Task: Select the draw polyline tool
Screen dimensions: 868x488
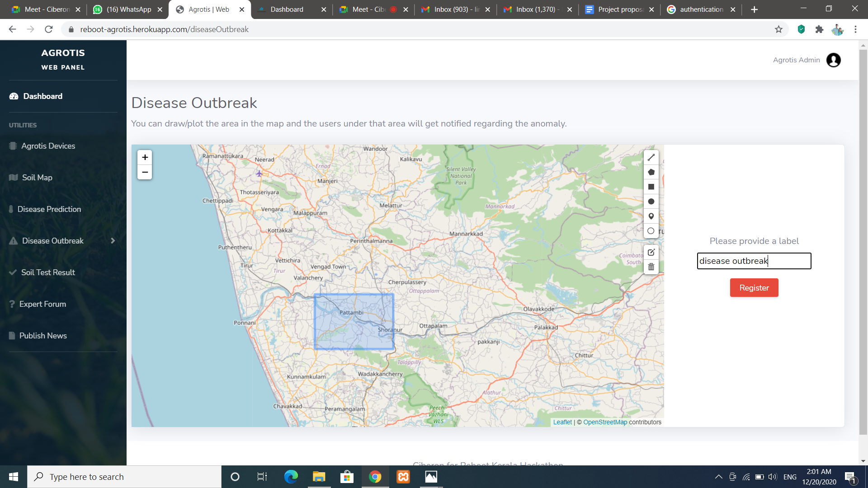Action: [651, 157]
